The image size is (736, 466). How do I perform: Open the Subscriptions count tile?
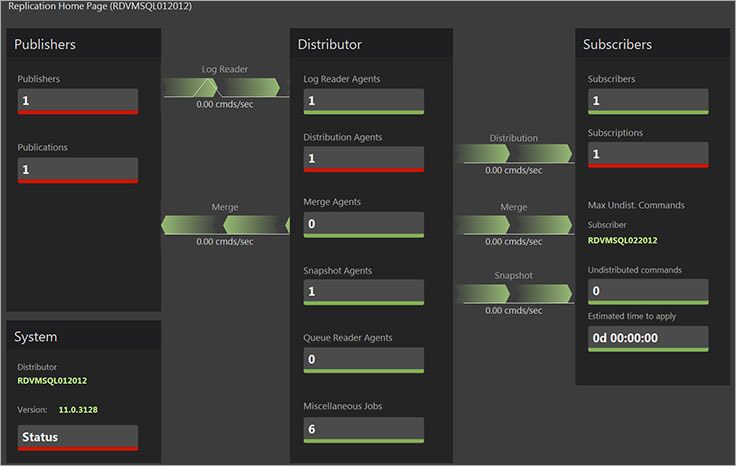(648, 155)
